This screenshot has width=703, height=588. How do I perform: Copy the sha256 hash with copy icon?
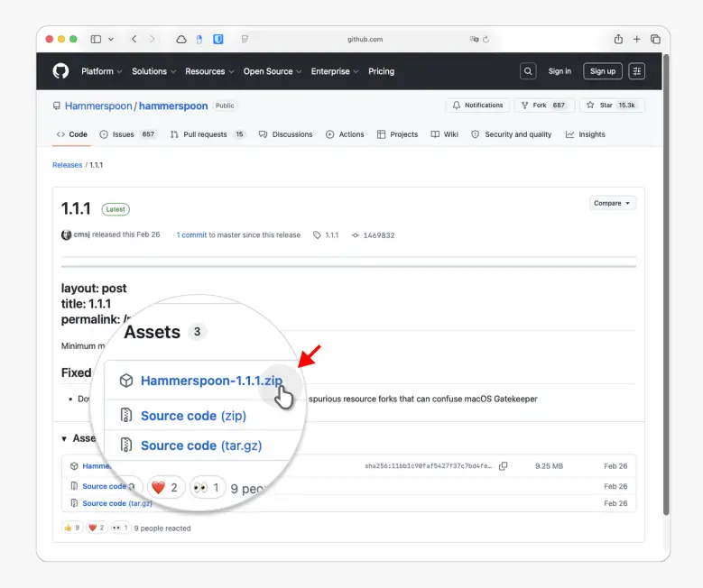point(504,466)
